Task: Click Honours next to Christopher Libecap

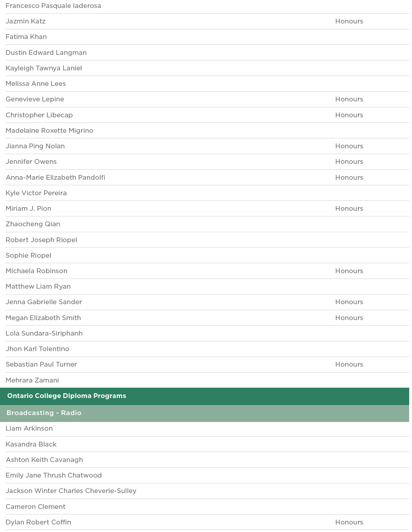Action: [x=349, y=115]
